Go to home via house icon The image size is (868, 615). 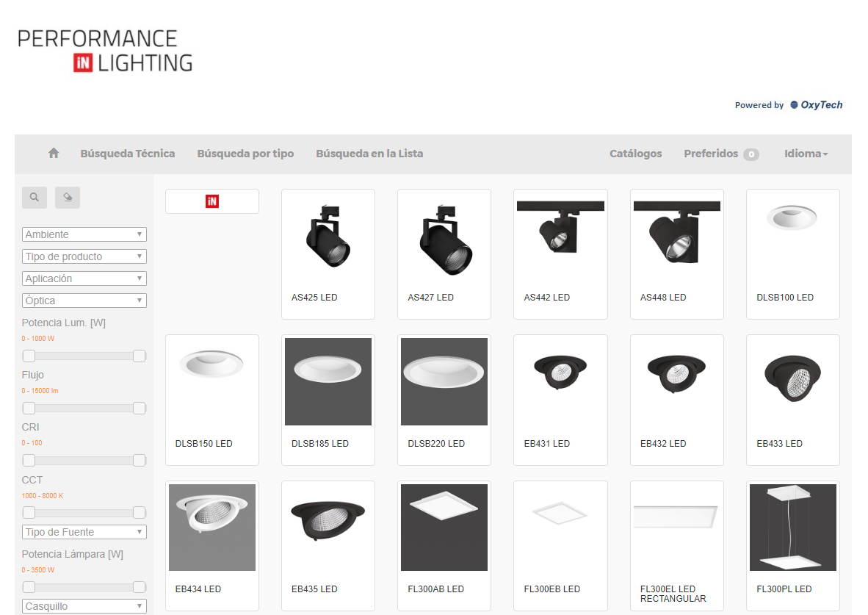(53, 154)
